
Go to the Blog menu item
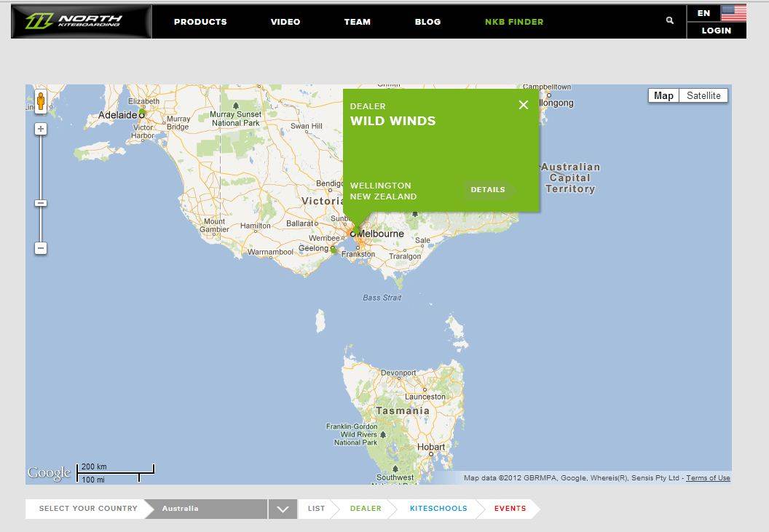coord(427,22)
